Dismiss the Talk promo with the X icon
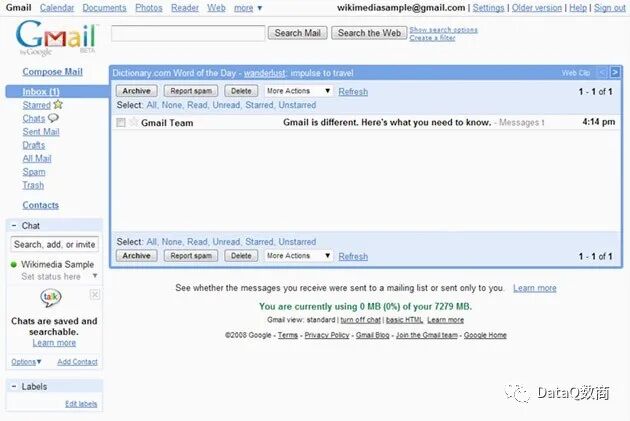Image resolution: width=630 pixels, height=421 pixels. [x=95, y=295]
